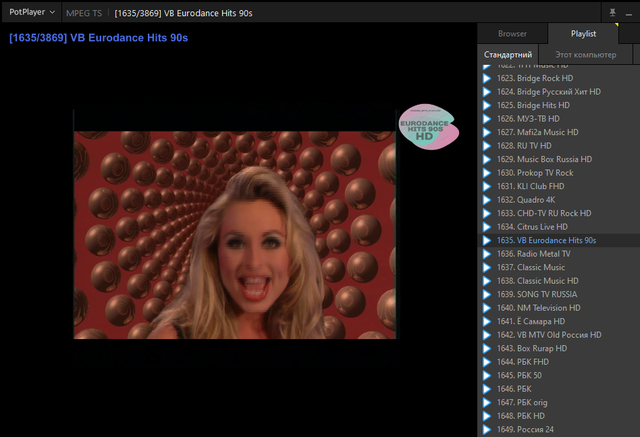Click play icon beside VB MTV Old Россия HD
640x437 pixels.
487,335
